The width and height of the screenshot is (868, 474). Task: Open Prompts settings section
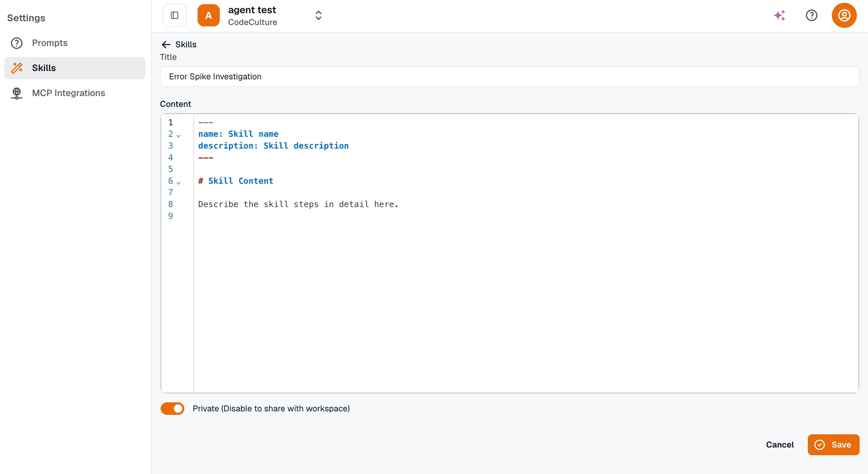(75, 43)
